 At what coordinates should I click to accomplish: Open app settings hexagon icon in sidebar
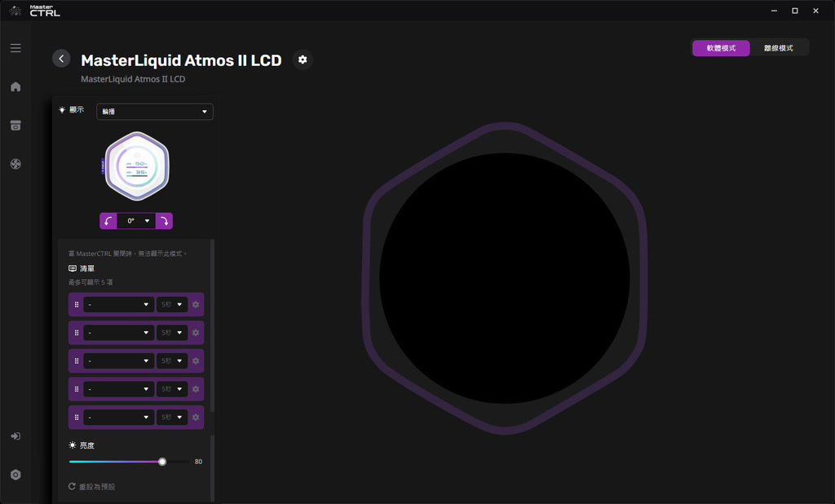coord(15,475)
